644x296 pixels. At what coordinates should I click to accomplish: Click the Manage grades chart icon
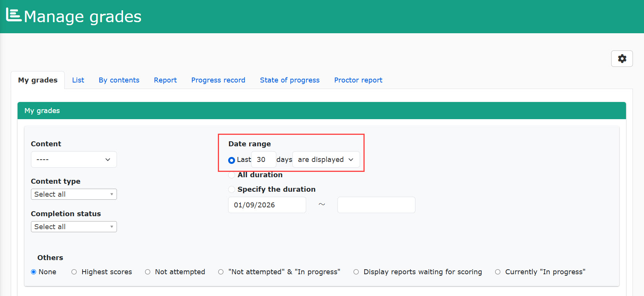[14, 15]
